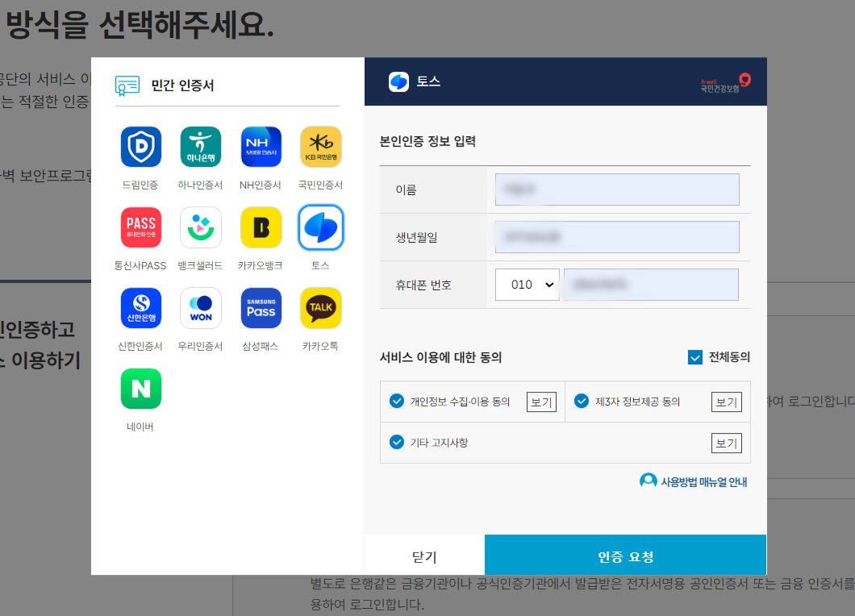Select the 카카오톡 TALK icon
This screenshot has height=616, width=855.
tap(321, 308)
